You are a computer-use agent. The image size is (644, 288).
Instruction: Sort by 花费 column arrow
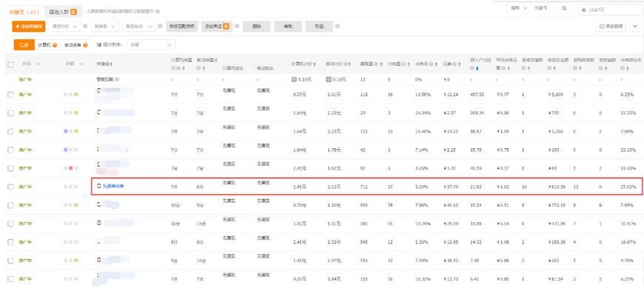pyautogui.click(x=459, y=64)
